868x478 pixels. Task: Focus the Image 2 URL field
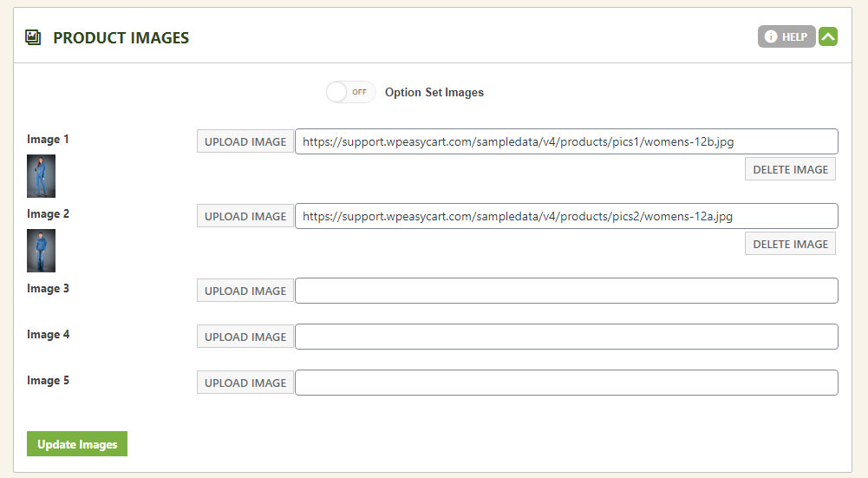click(x=566, y=216)
